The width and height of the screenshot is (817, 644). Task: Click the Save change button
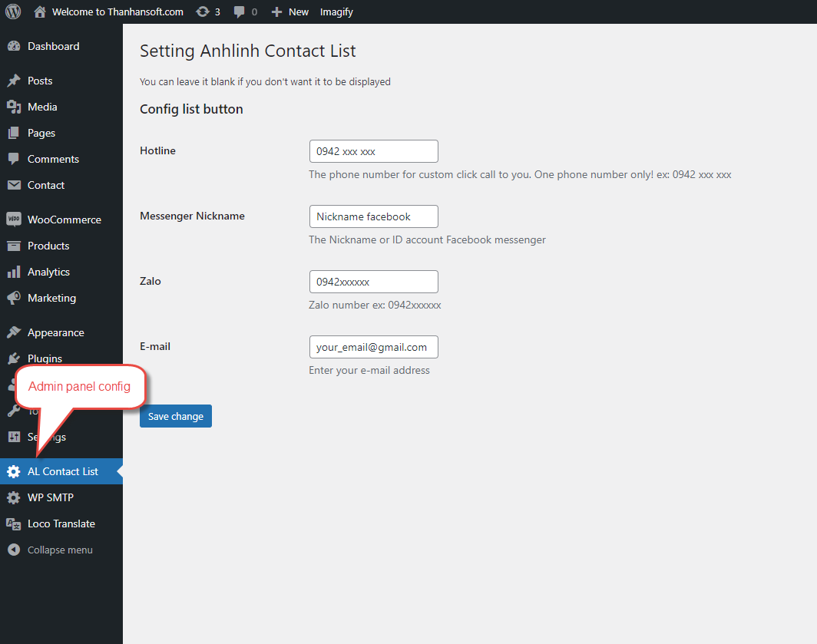point(176,416)
